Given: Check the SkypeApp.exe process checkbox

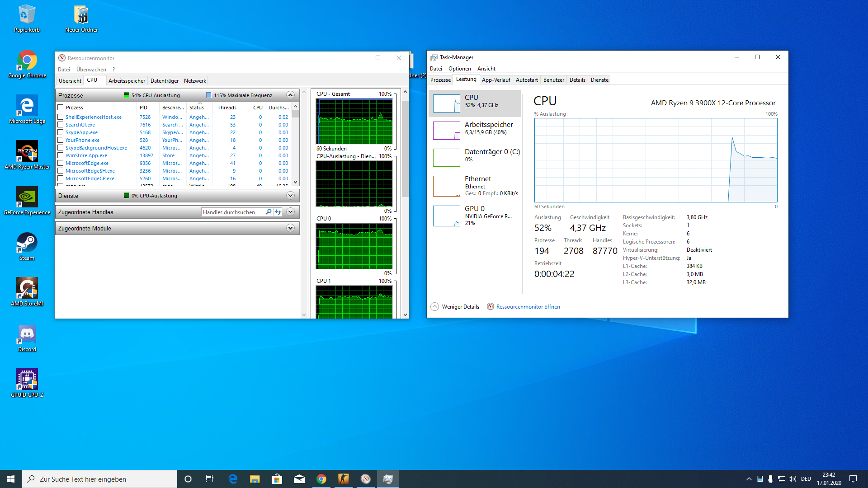Looking at the screenshot, I should click(61, 132).
